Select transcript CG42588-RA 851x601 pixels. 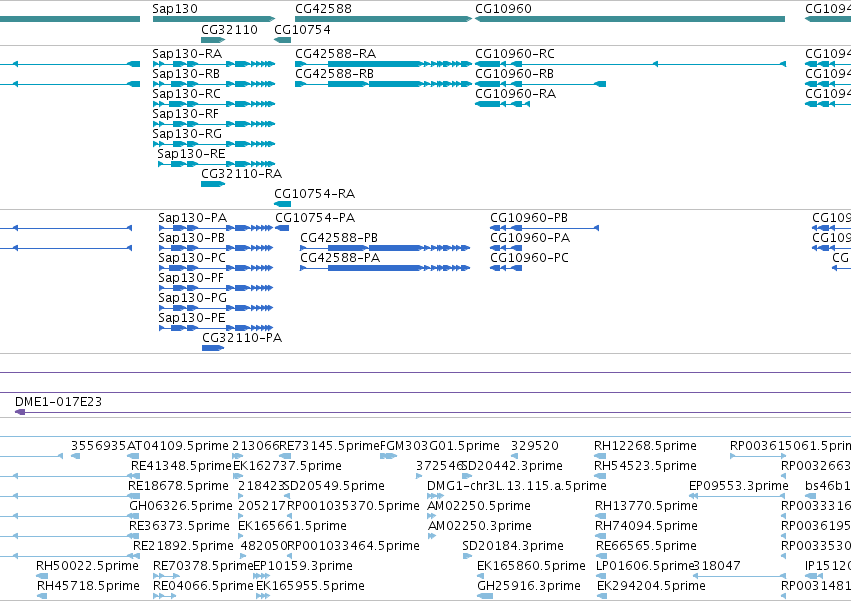(383, 64)
